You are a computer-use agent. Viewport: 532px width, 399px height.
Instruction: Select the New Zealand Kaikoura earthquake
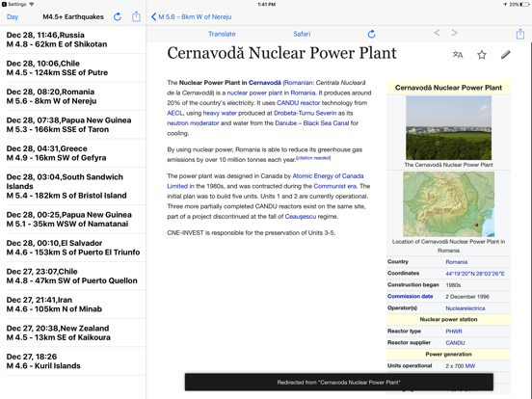coord(73,332)
